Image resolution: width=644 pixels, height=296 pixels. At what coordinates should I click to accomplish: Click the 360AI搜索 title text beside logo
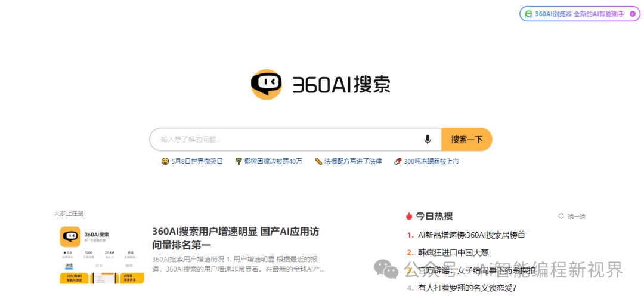pyautogui.click(x=341, y=85)
